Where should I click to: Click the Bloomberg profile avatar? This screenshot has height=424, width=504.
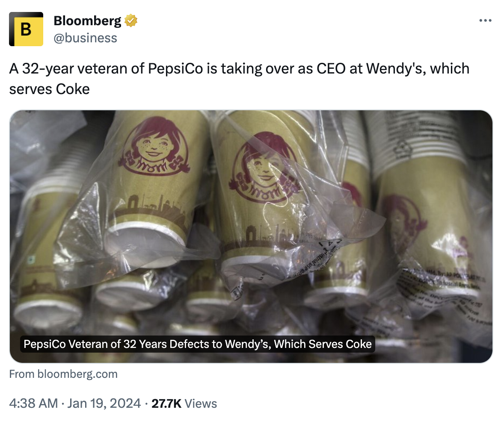(26, 29)
